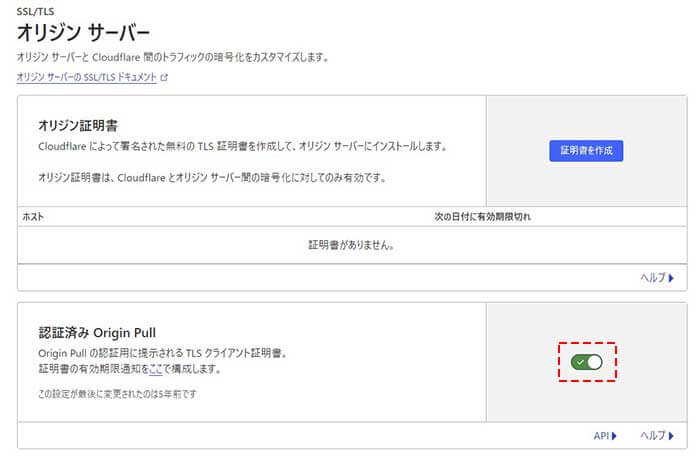Click この設定が最後に変更されたのは5年前です text
The image size is (700, 459).
click(x=117, y=394)
